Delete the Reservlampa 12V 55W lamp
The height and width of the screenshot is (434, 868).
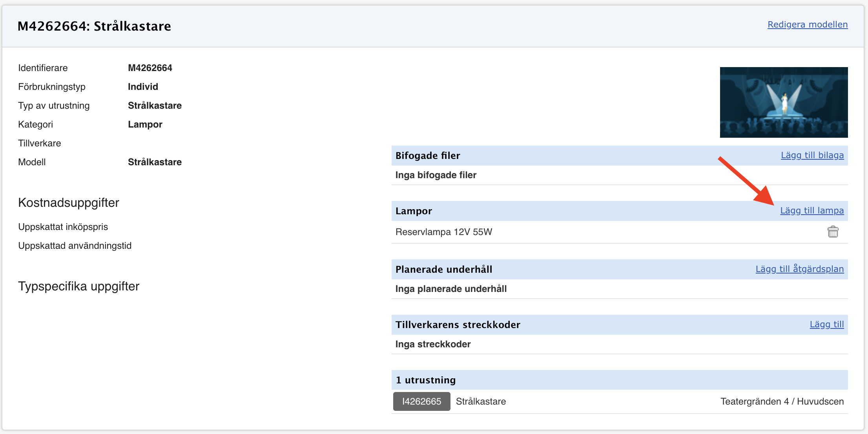tap(833, 232)
